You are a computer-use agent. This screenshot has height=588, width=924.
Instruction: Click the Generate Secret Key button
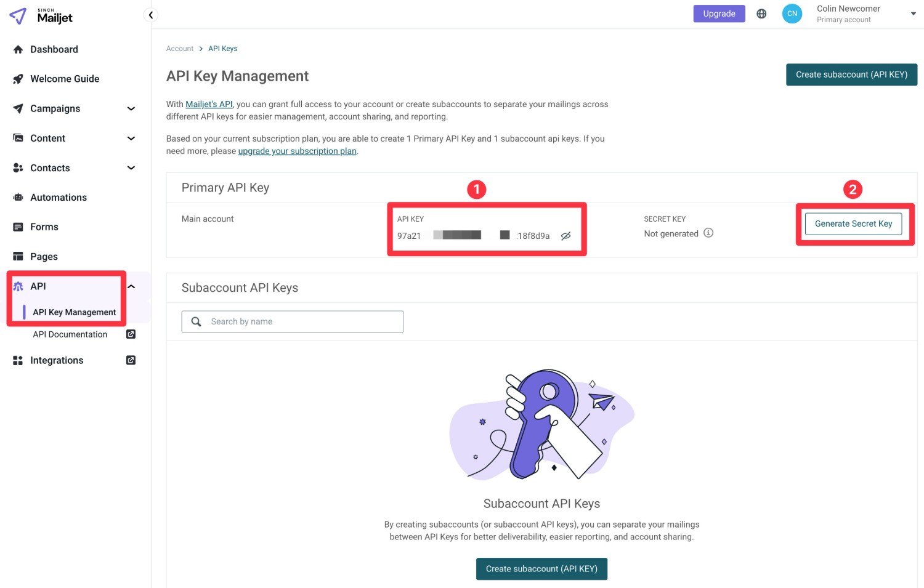point(853,224)
